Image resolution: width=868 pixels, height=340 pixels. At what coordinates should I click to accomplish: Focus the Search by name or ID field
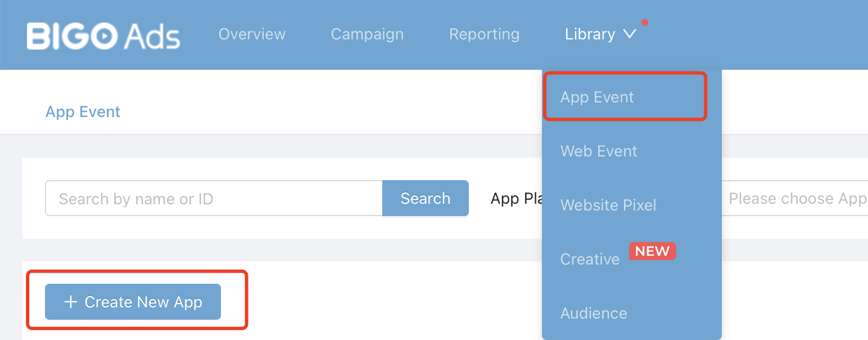point(214,199)
